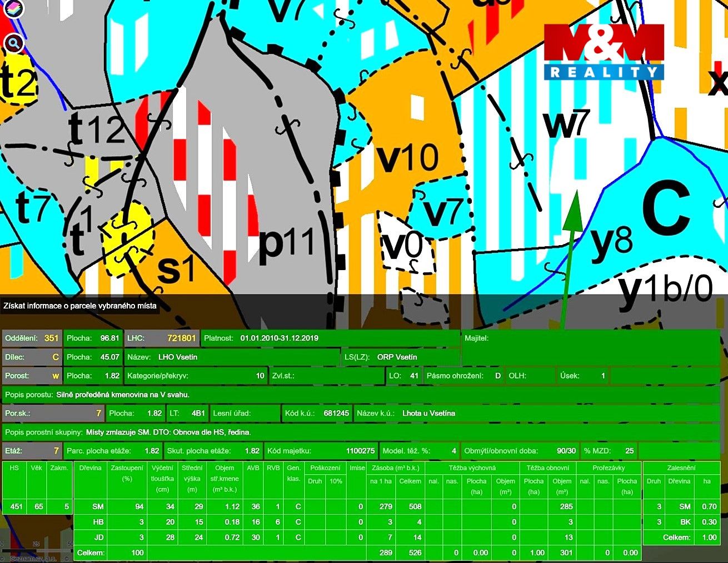Click the v10 stand on map

pos(407,157)
